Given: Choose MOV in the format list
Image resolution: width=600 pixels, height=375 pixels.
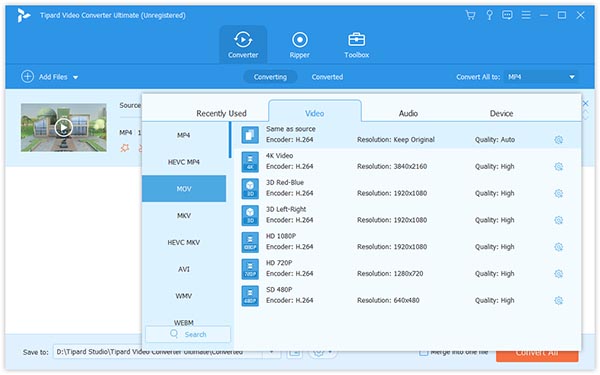Looking at the screenshot, I should coord(184,189).
